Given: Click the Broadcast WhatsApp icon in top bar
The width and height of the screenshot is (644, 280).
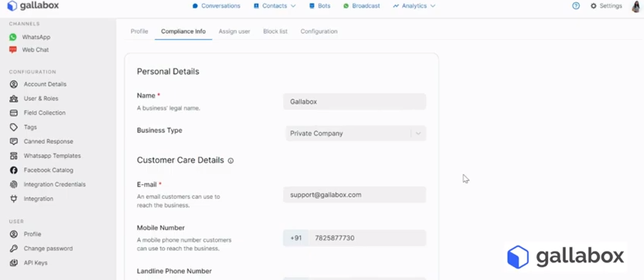Looking at the screenshot, I should [346, 6].
